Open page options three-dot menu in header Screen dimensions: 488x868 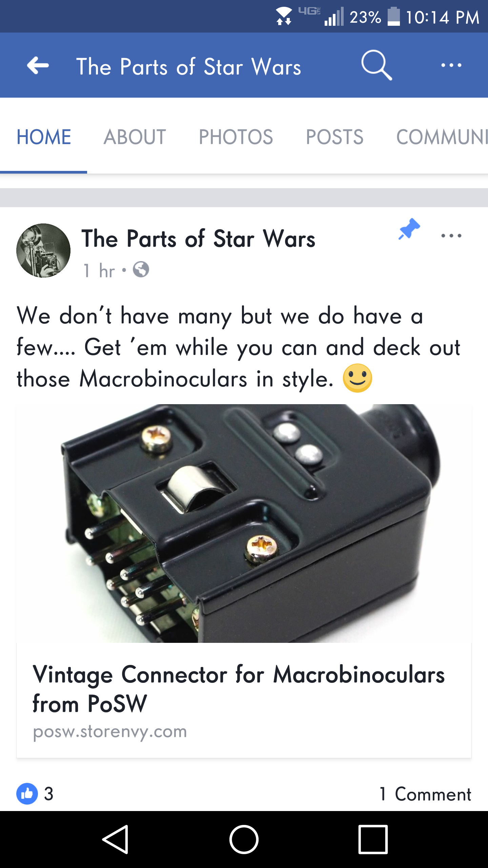coord(451,65)
